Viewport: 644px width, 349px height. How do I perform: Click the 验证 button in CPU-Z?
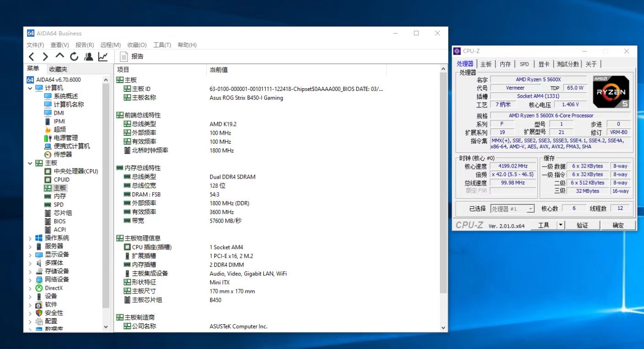pyautogui.click(x=582, y=225)
